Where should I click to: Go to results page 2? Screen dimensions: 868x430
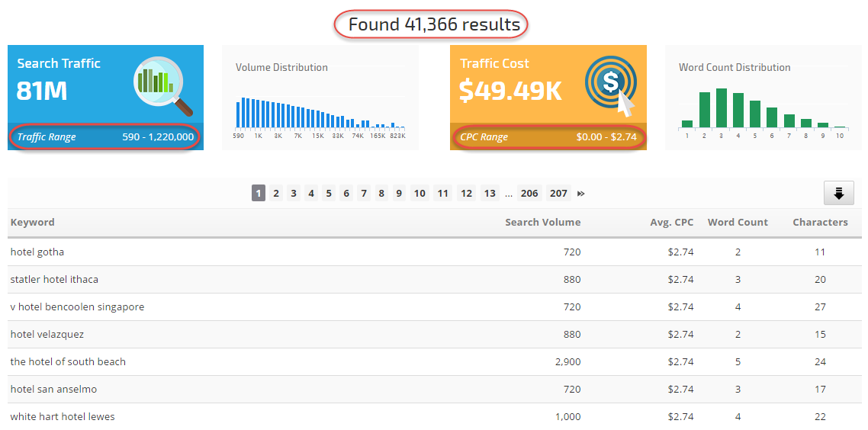pyautogui.click(x=276, y=194)
